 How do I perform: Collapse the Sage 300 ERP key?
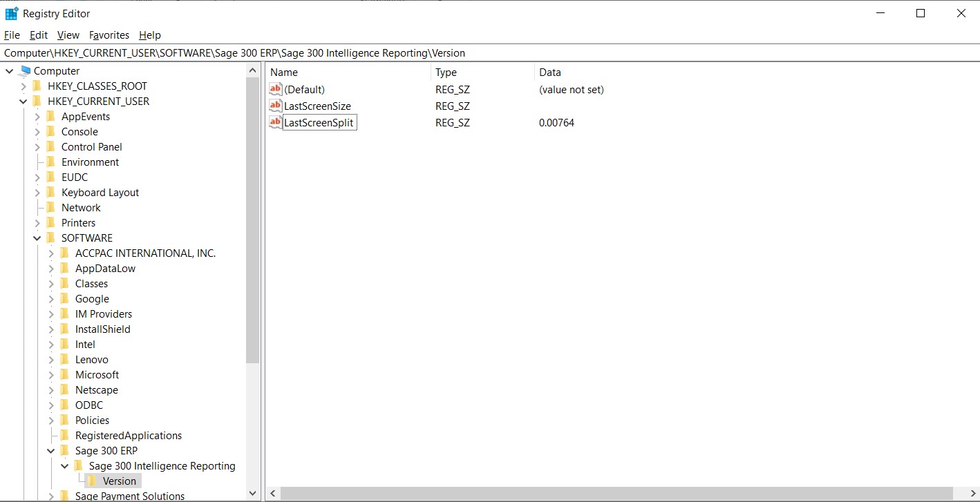tap(51, 451)
